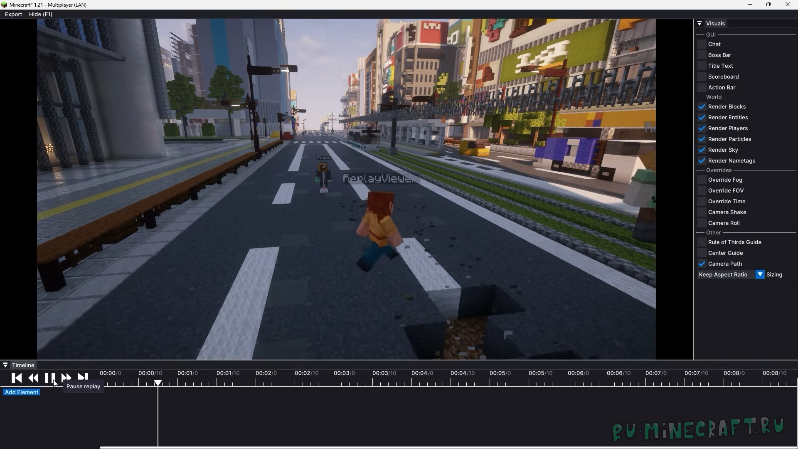Screen dimensions: 798x449
Task: Uncheck Render Nametags
Action: point(702,161)
